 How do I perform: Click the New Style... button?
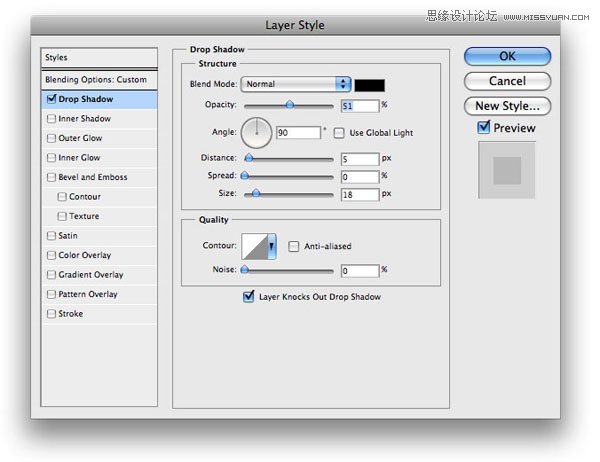click(507, 105)
